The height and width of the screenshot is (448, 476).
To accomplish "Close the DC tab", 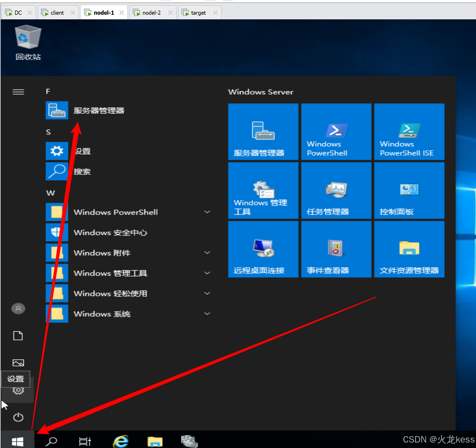I will pyautogui.click(x=30, y=13).
